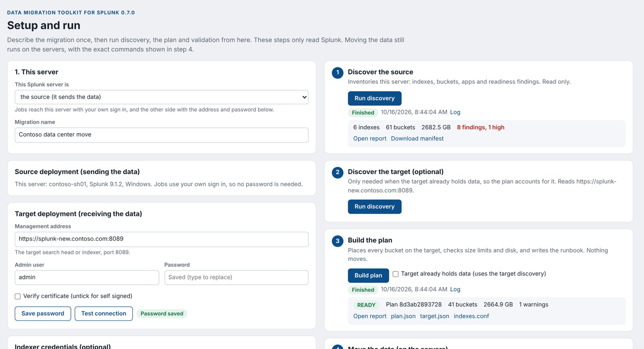Open report in the Build the plan results

369,316
